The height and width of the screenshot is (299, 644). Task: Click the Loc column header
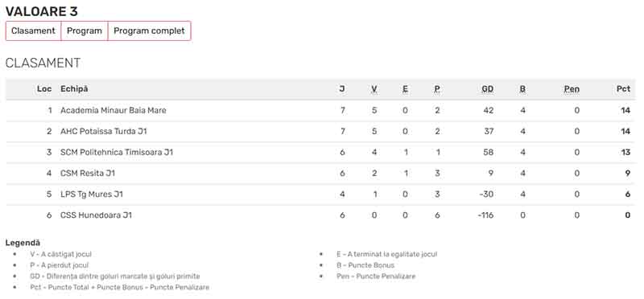tap(44, 89)
